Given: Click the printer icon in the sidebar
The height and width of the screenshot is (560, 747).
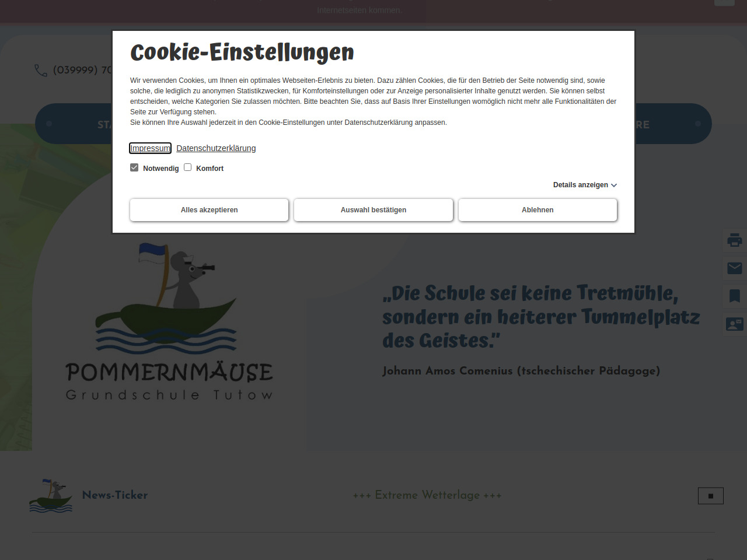Looking at the screenshot, I should point(734,240).
